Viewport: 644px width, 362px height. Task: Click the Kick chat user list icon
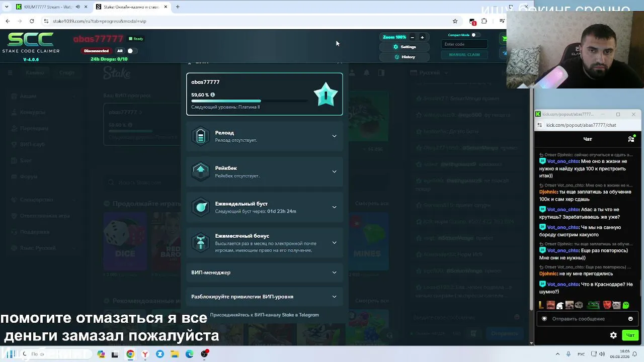pos(631,139)
